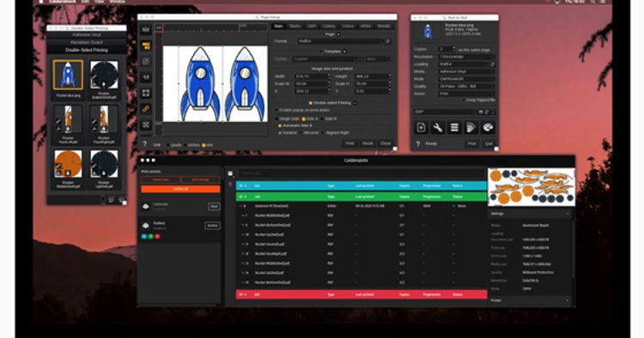Open help question mark in Page Setup window

click(144, 144)
